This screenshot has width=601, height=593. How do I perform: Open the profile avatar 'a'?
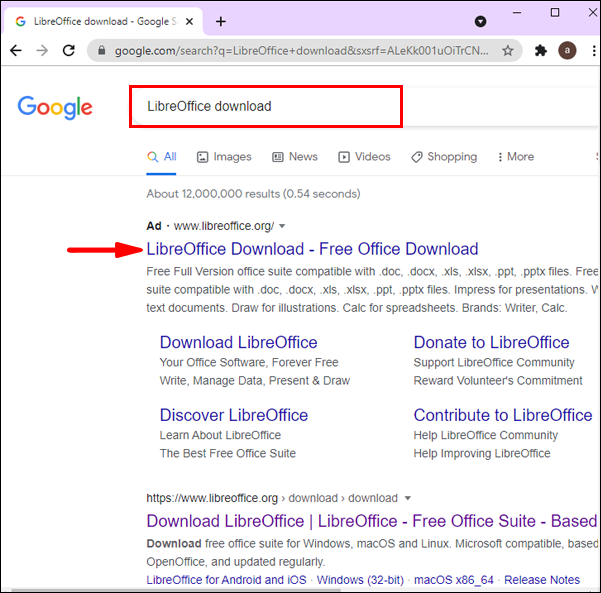(x=567, y=51)
